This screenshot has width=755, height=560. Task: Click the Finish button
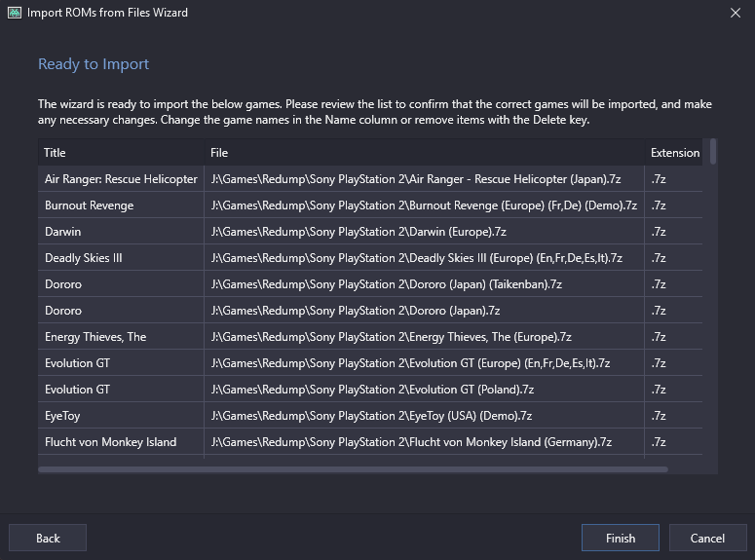coord(621,538)
